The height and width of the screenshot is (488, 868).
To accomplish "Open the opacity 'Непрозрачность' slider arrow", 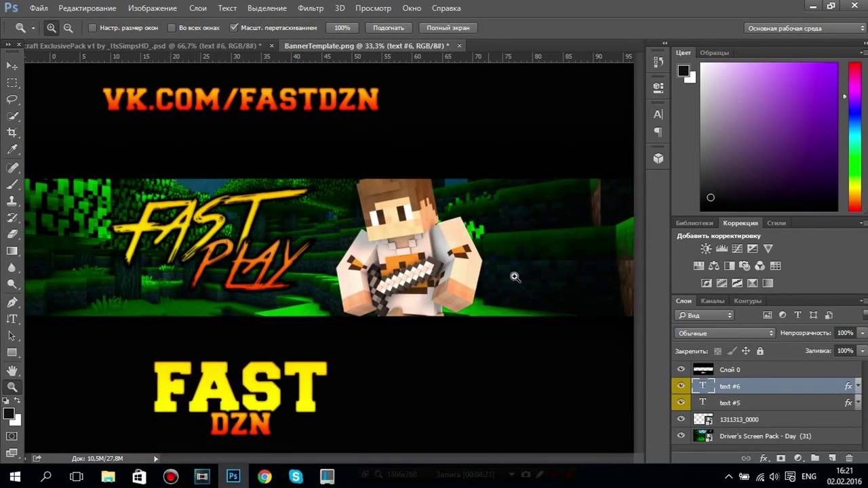I will point(863,333).
